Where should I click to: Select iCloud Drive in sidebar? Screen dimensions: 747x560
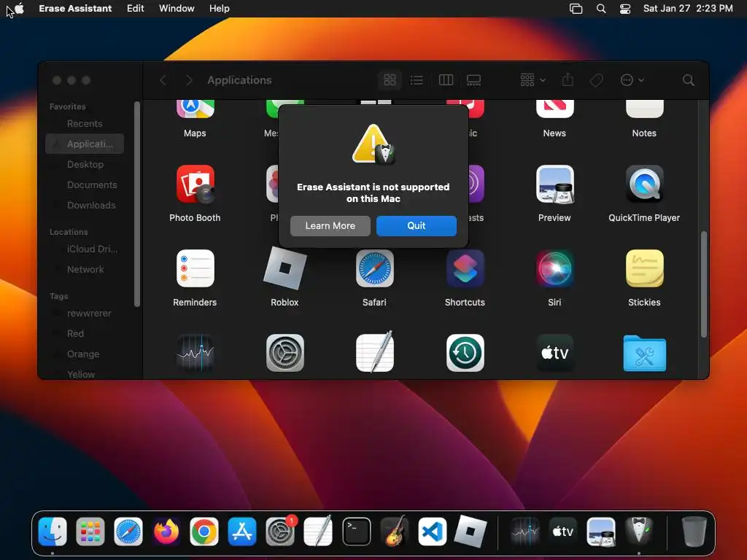click(85, 249)
